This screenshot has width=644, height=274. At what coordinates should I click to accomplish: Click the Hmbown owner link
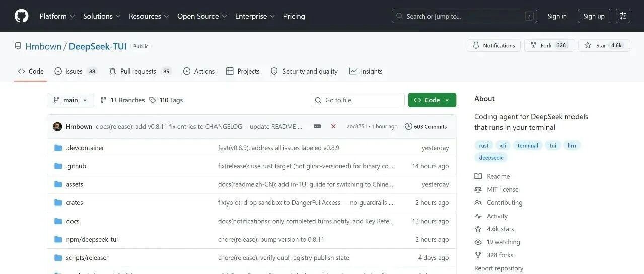coord(43,46)
